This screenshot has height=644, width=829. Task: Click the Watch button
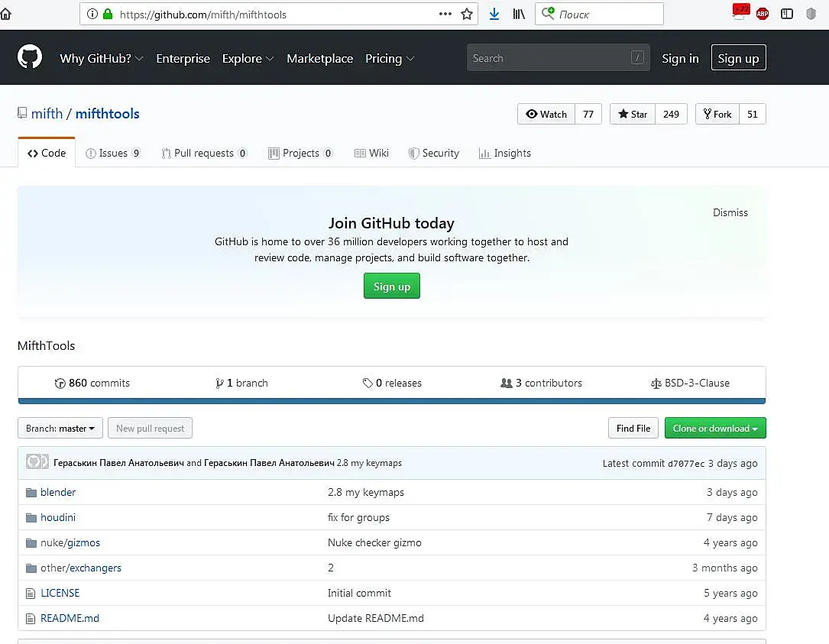[546, 114]
